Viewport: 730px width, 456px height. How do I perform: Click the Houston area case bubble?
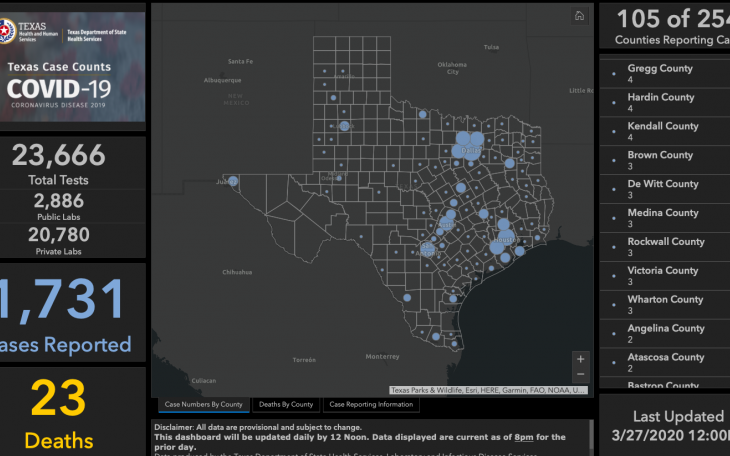505,240
